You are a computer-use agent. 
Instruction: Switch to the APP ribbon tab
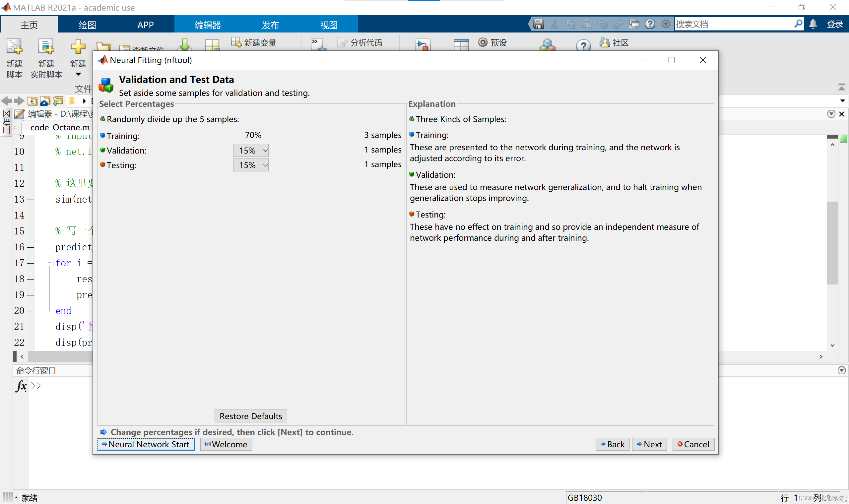[145, 25]
